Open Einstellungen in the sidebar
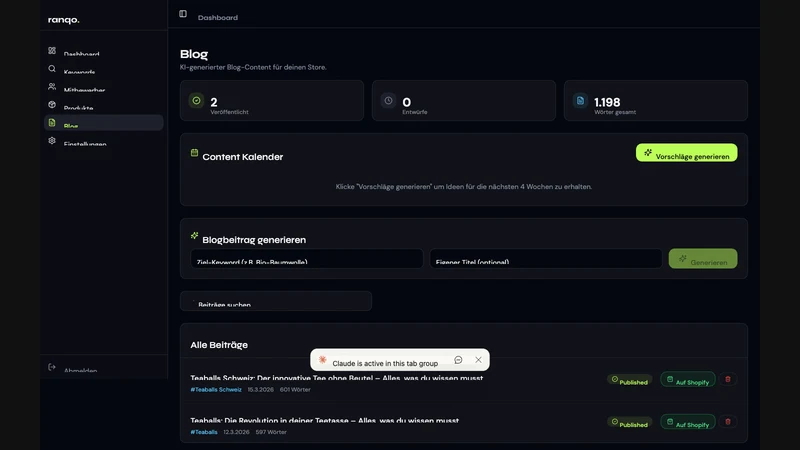800x450 pixels. 104,141
